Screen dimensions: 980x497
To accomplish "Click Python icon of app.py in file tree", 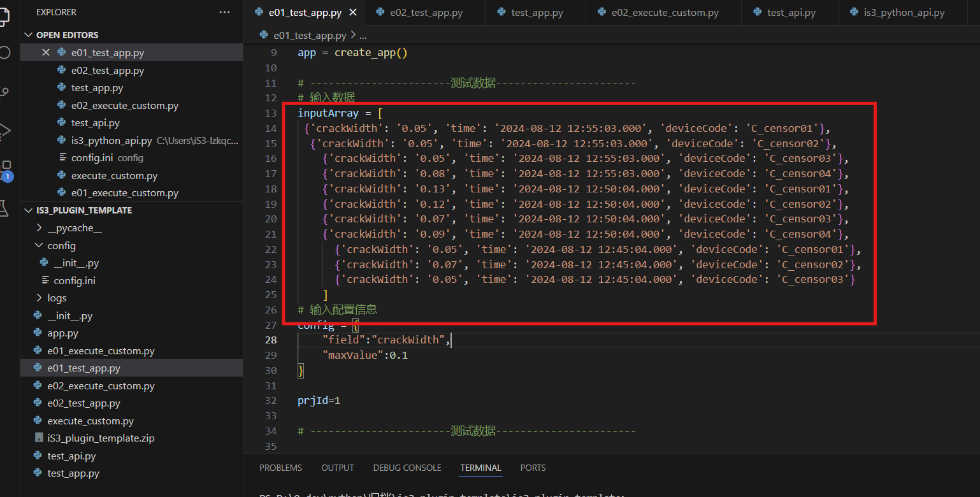I will [x=38, y=333].
